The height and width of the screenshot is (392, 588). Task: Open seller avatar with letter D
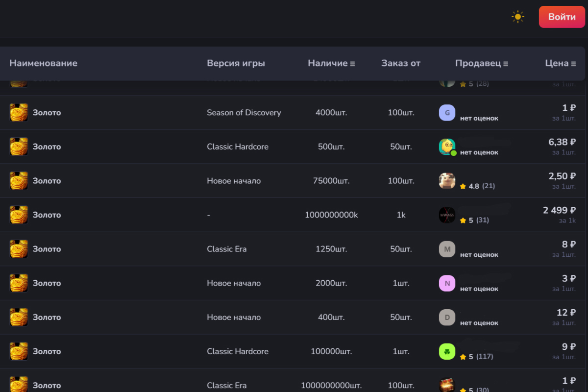[x=447, y=317]
